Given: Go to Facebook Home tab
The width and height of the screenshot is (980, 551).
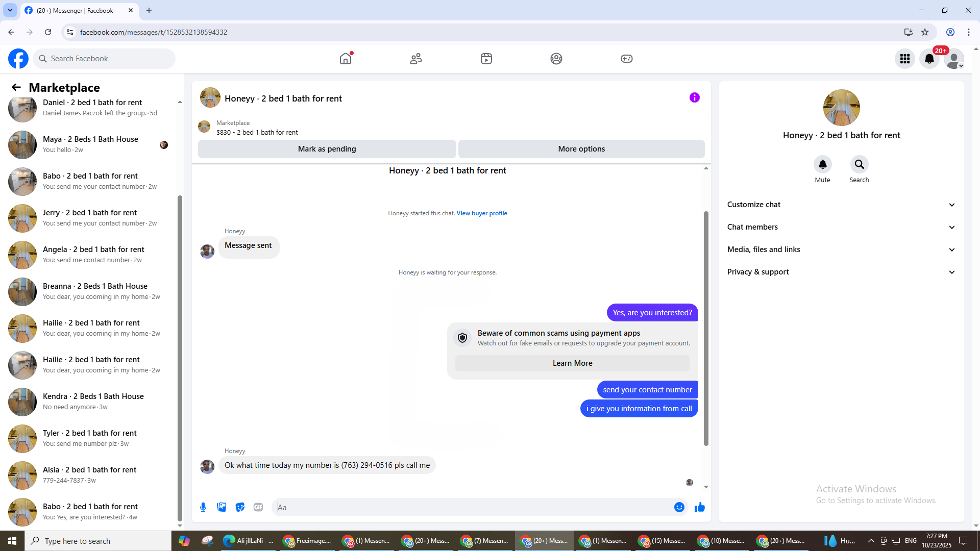Looking at the screenshot, I should coord(346,59).
